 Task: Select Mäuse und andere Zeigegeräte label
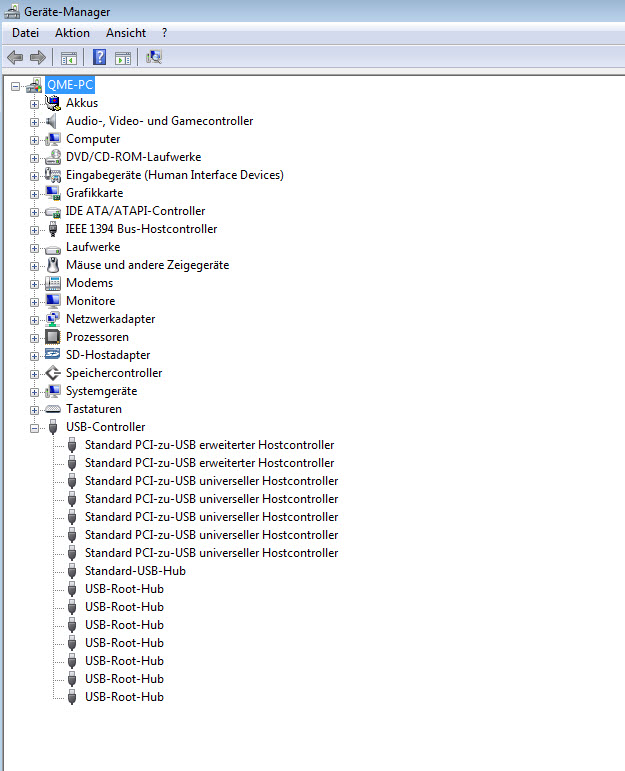click(x=148, y=265)
